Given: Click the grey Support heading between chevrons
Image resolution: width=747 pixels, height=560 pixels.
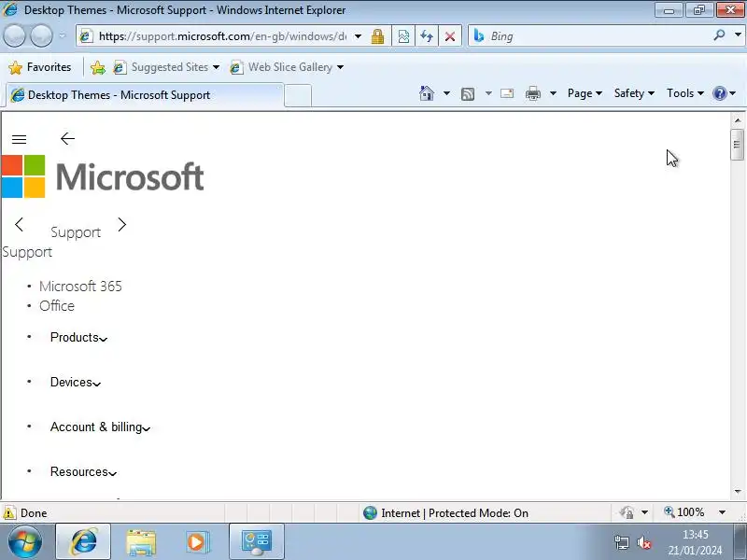Looking at the screenshot, I should (76, 232).
